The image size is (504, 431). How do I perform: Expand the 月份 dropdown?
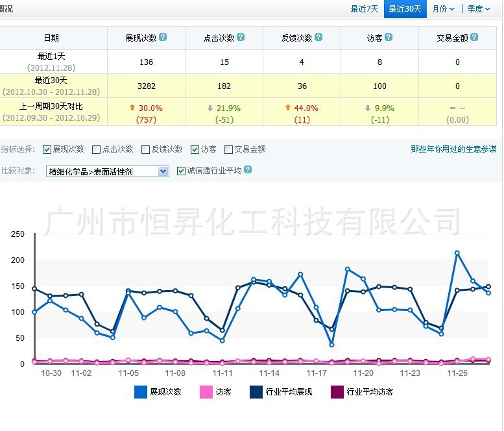tap(443, 9)
